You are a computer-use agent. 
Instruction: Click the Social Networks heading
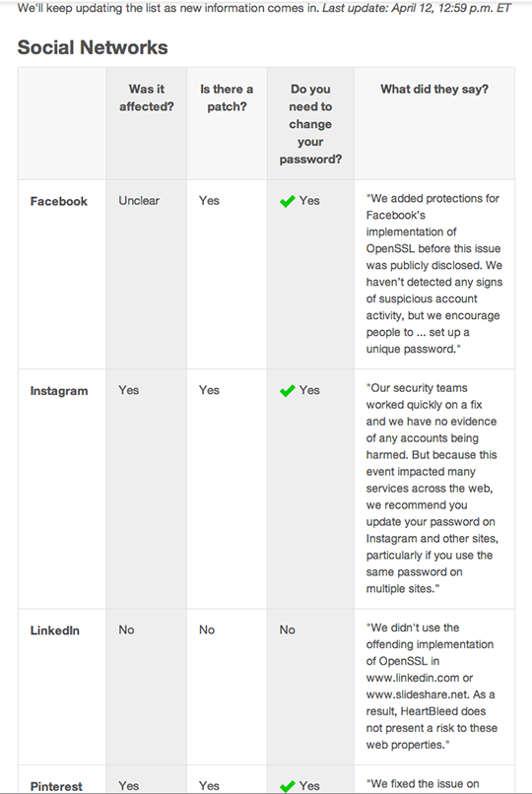[x=93, y=47]
